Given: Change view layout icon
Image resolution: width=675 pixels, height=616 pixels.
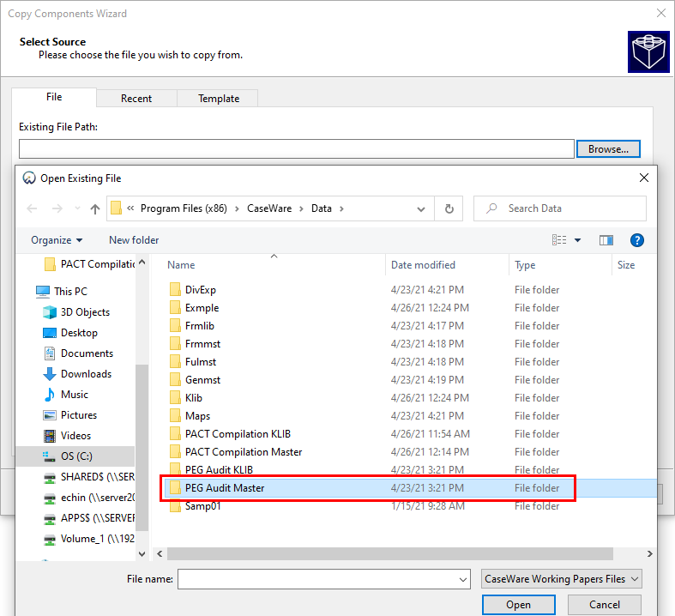Looking at the screenshot, I should point(559,239).
